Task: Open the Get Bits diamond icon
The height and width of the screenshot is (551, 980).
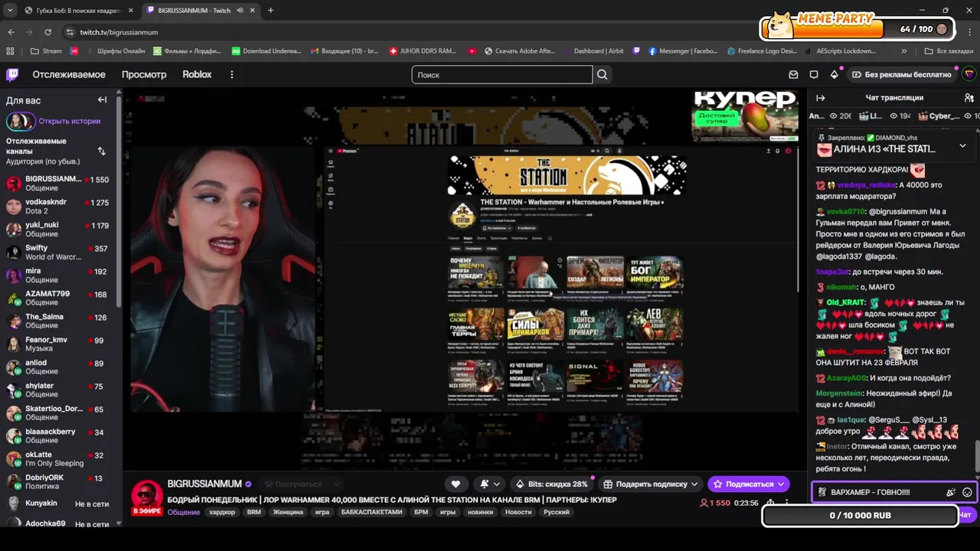Action: (834, 74)
